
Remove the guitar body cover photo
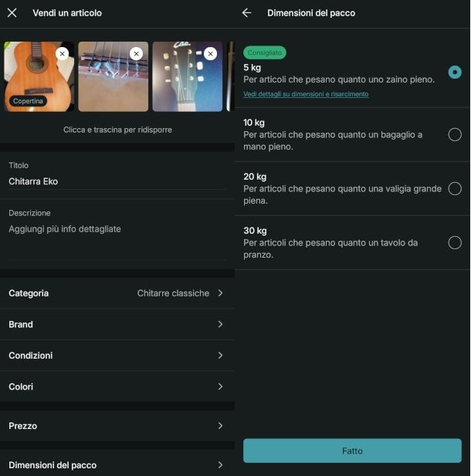point(62,54)
